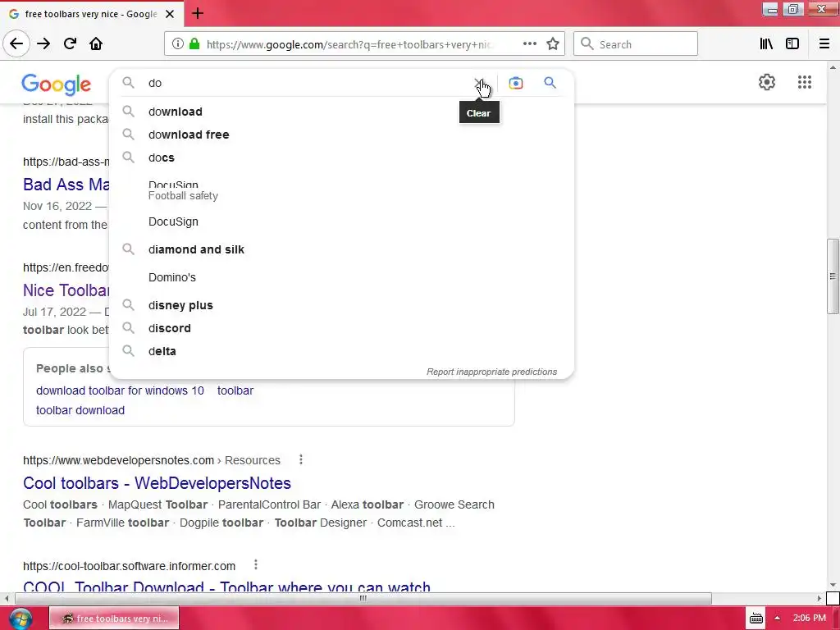Open the 'Bad Ass Ma' search result
The image size is (840, 630).
pos(66,185)
